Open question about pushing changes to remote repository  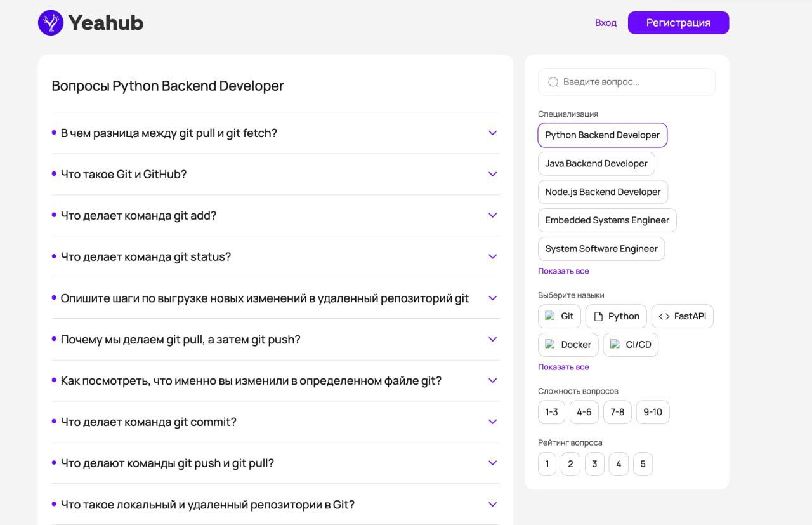point(275,298)
